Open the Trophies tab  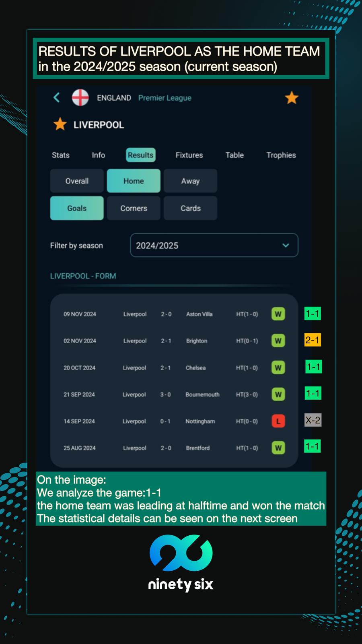pos(281,155)
